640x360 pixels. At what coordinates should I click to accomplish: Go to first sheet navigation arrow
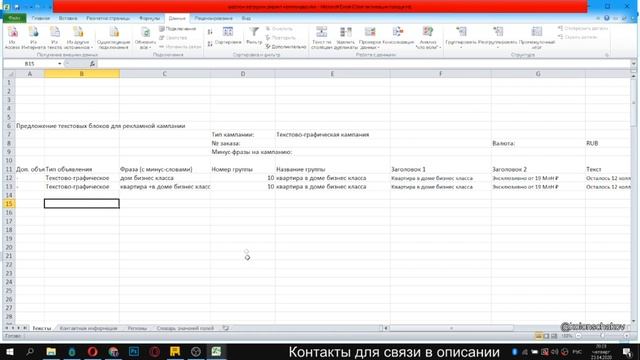click(6, 328)
